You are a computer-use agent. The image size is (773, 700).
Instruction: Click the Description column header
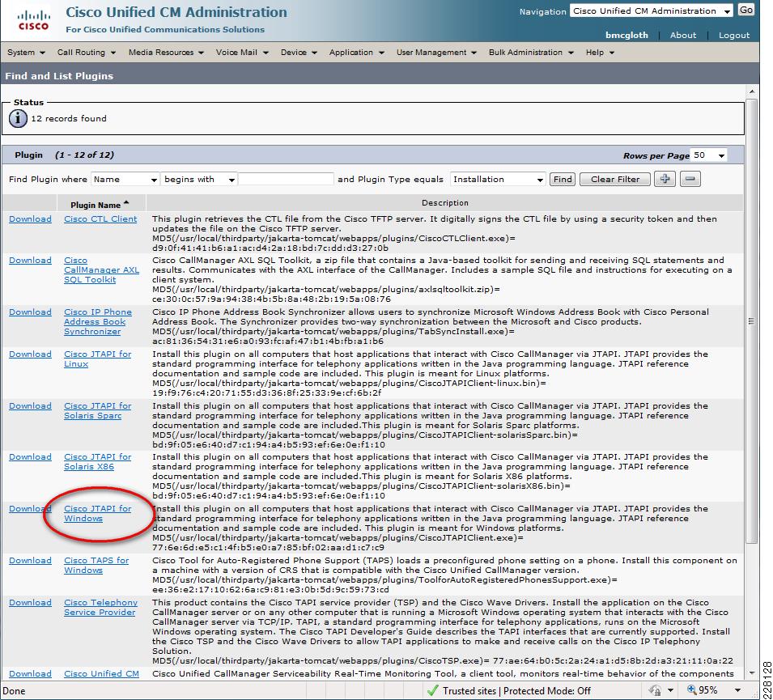pyautogui.click(x=444, y=202)
